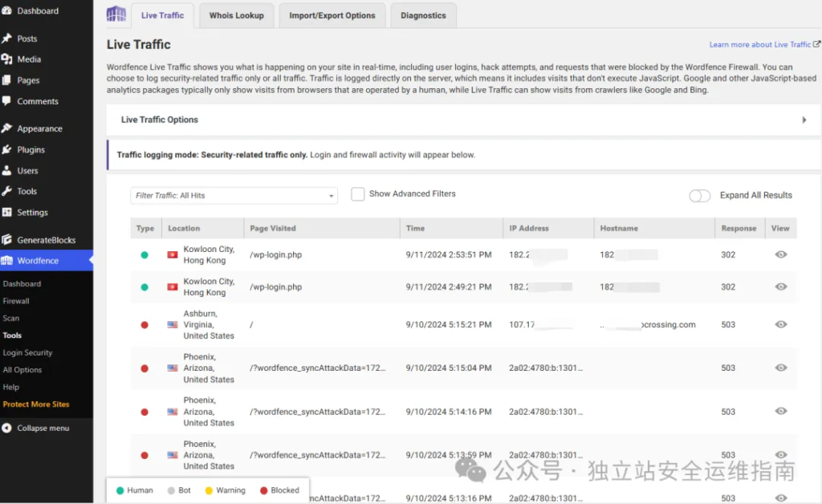
Task: Click /wp-login.php in the 2:53:51 PM row
Action: point(276,254)
